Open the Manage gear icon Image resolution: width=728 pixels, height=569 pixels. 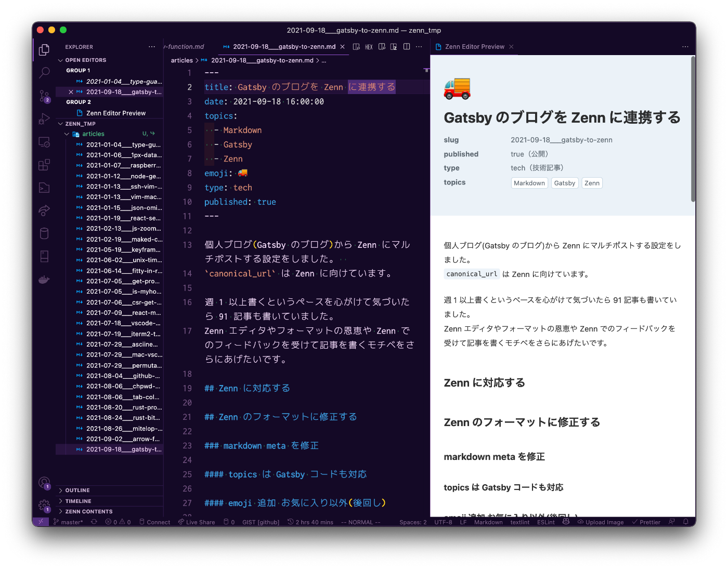coord(44,506)
